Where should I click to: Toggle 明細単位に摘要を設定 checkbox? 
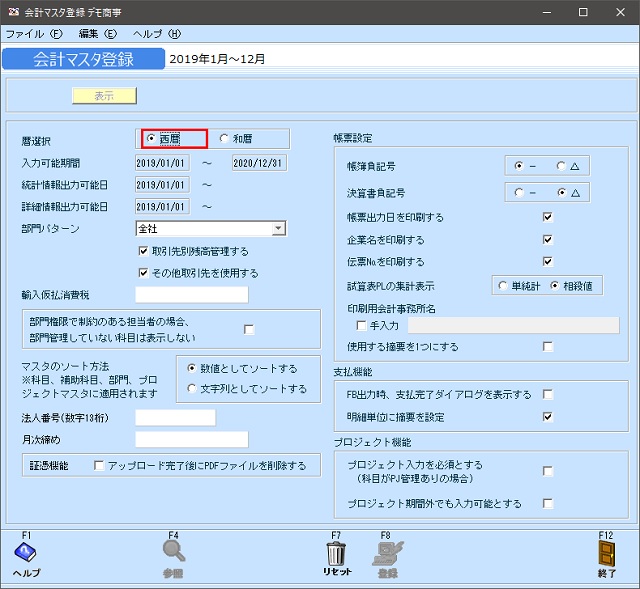[548, 417]
